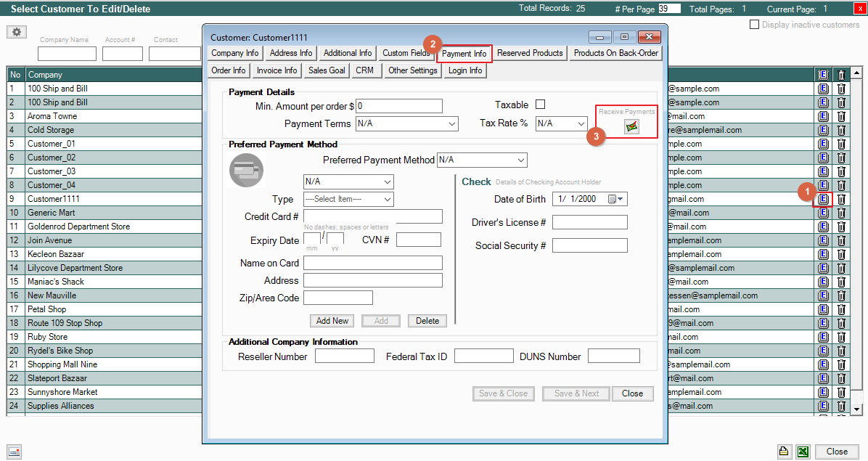Expand the Payment Terms dropdown

pos(452,124)
